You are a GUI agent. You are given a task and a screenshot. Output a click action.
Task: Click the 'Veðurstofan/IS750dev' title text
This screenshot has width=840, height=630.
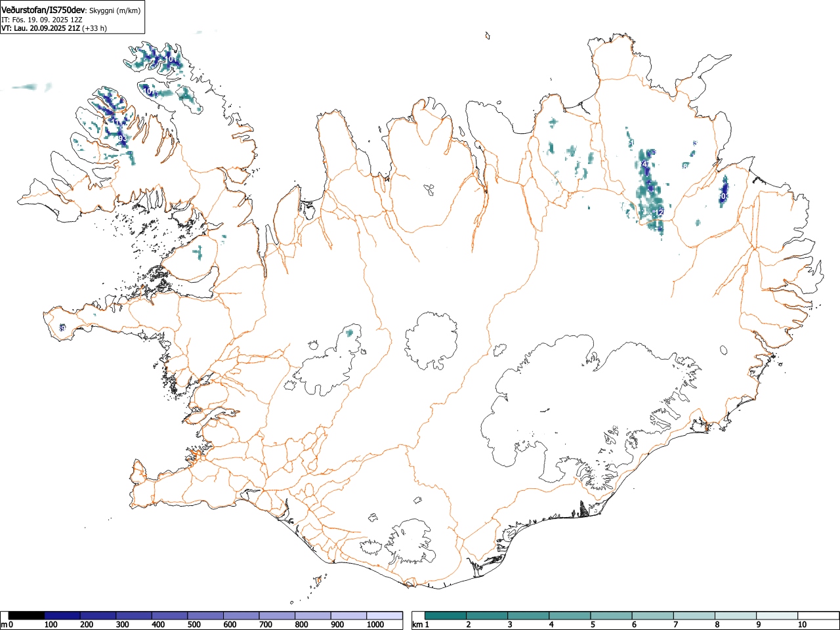click(x=43, y=10)
